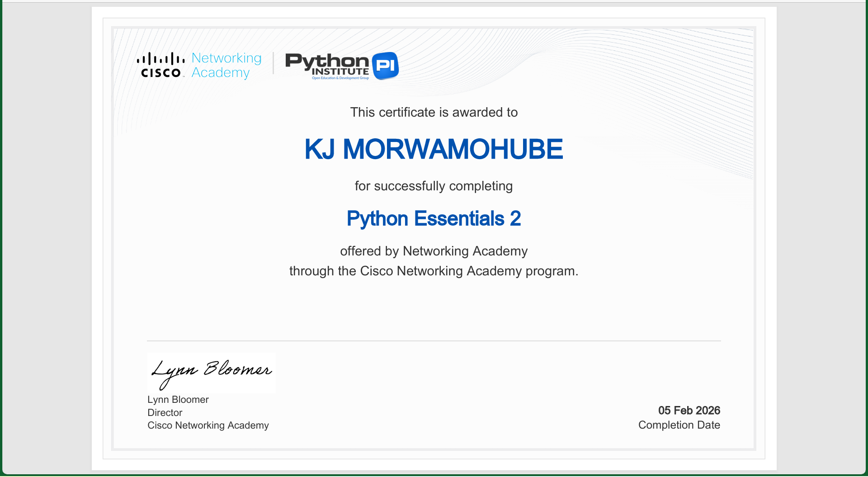The width and height of the screenshot is (868, 477).
Task: Click the Python Institute wordmark logo
Action: (x=327, y=64)
